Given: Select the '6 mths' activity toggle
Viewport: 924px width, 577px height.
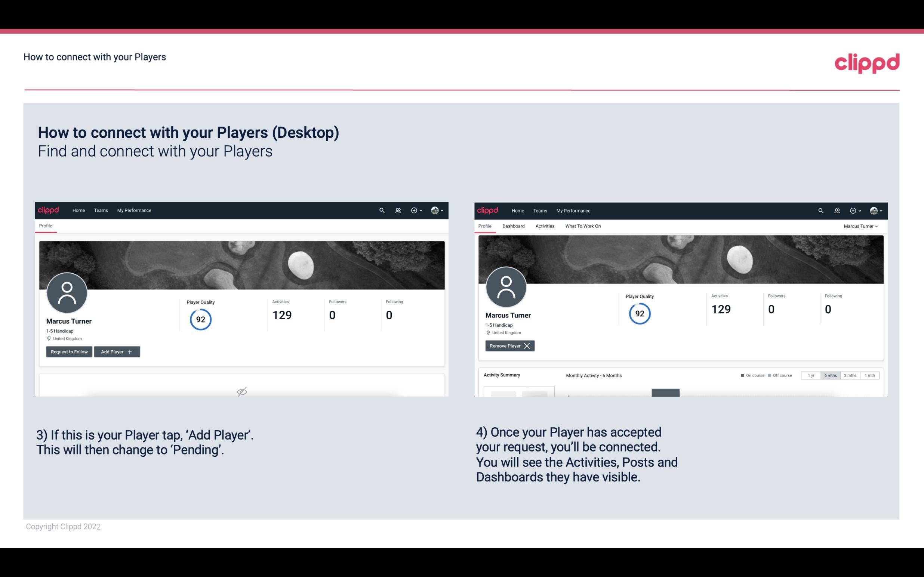Looking at the screenshot, I should 830,375.
